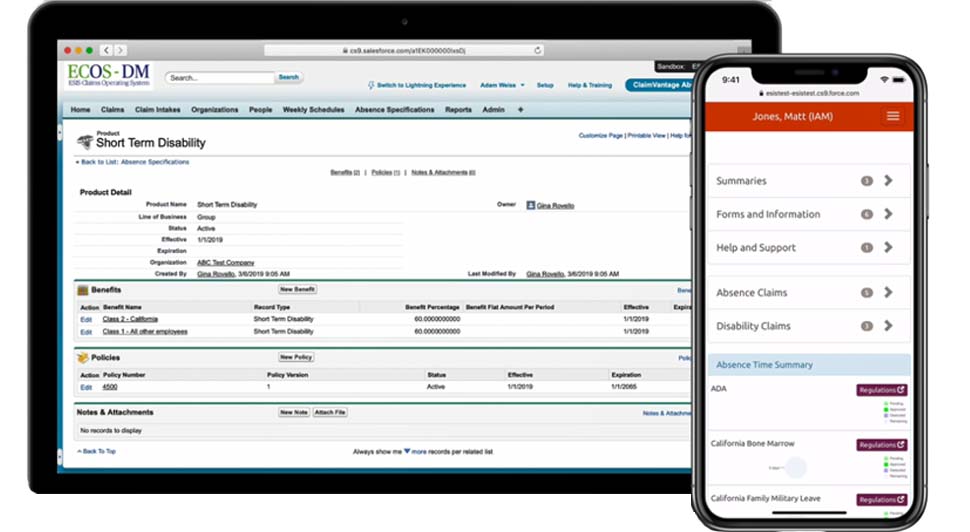The width and height of the screenshot is (970, 532).
Task: Click the New Policy button
Action: pyautogui.click(x=296, y=357)
